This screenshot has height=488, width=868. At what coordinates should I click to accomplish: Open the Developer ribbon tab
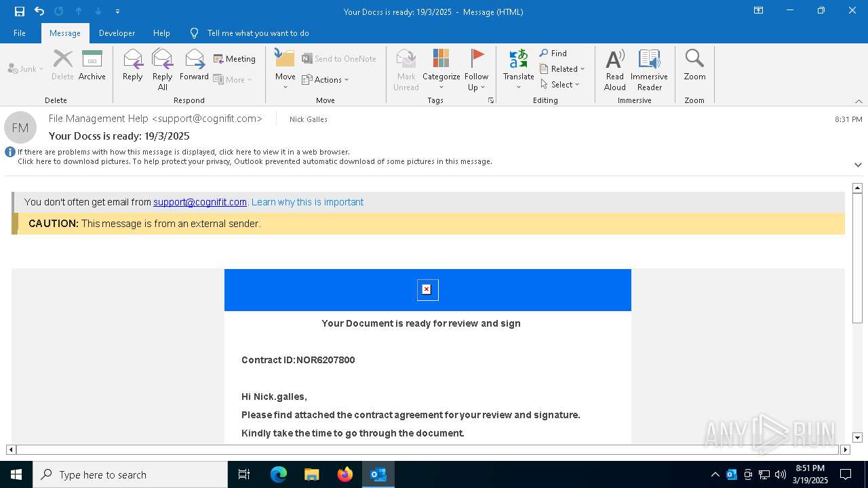coord(117,33)
